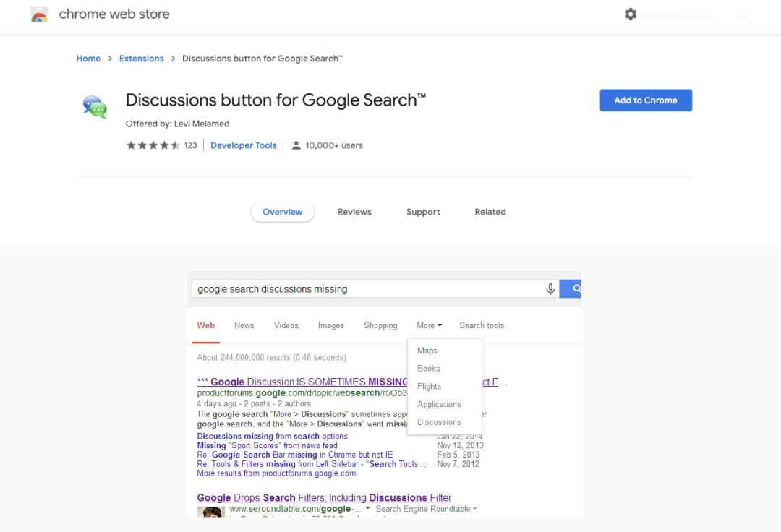Choose Books from the More menu
This screenshot has height=532, width=781.
coord(428,369)
